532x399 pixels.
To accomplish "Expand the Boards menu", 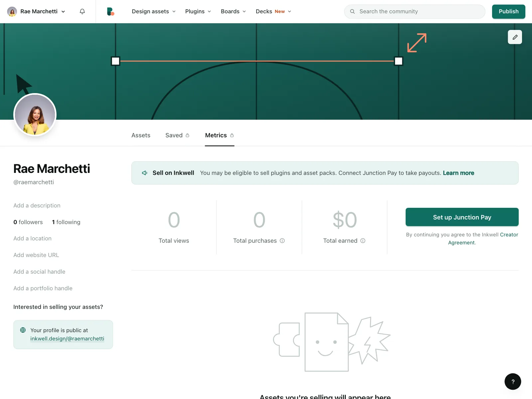I will coord(233,11).
